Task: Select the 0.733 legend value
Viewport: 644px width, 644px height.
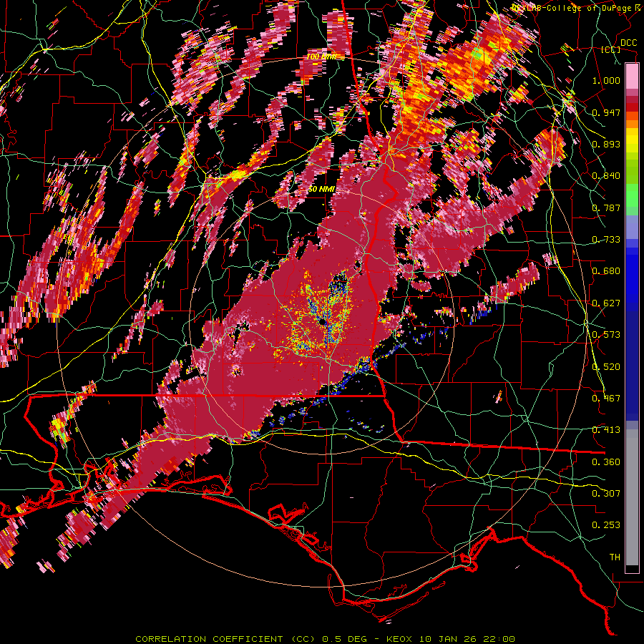Action: click(606, 240)
